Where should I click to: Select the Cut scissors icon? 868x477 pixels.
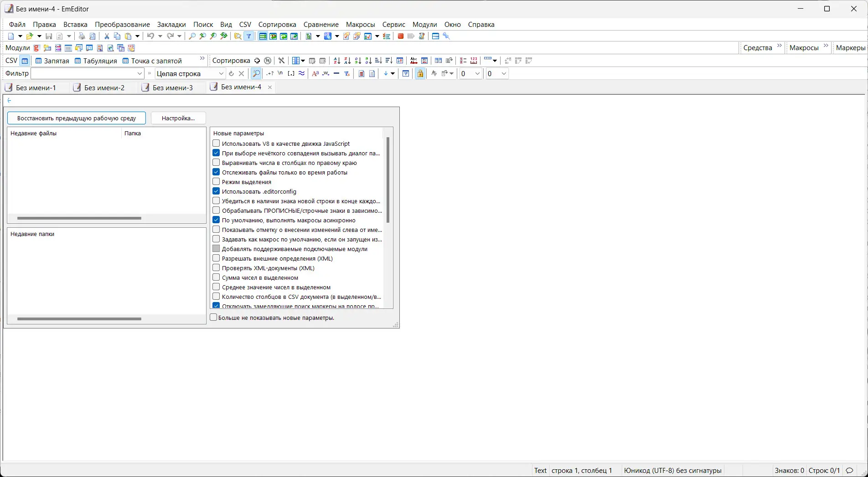coord(106,36)
